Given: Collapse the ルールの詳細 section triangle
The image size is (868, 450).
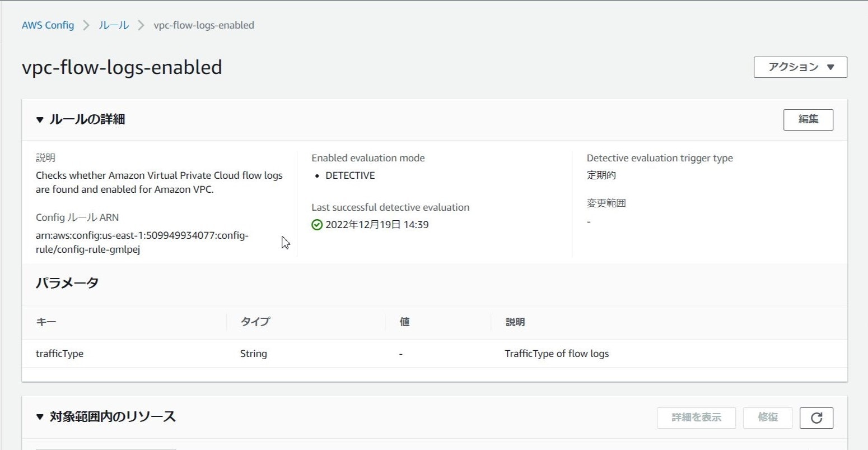Looking at the screenshot, I should tap(40, 119).
